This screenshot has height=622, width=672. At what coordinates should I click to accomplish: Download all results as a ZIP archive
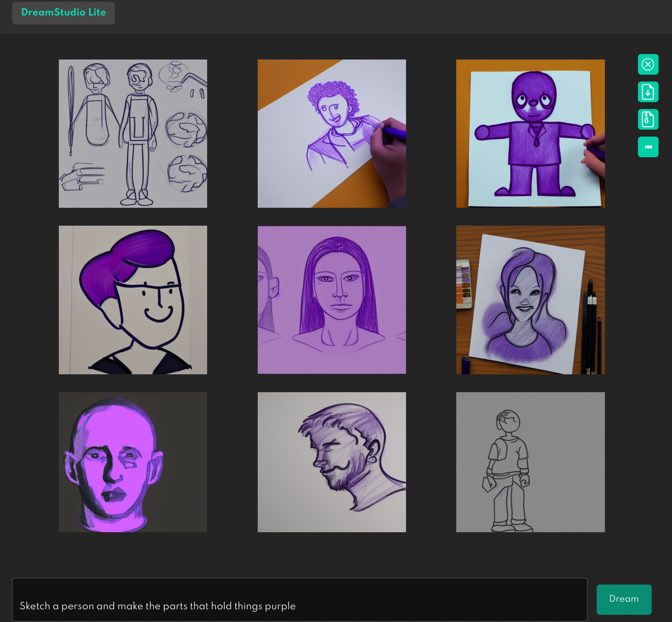click(648, 119)
